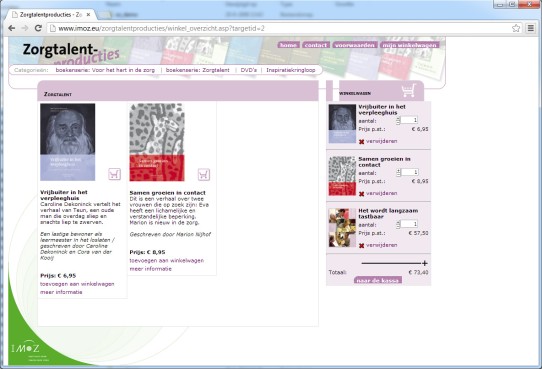Go back with browser back arrow
542x369 pixels.
(x=11, y=28)
